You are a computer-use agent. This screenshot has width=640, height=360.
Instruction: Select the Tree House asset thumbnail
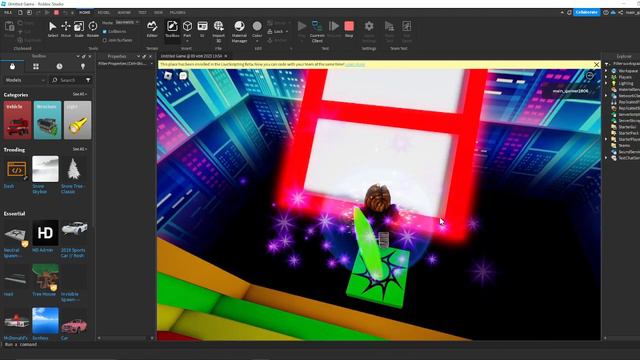(45, 277)
